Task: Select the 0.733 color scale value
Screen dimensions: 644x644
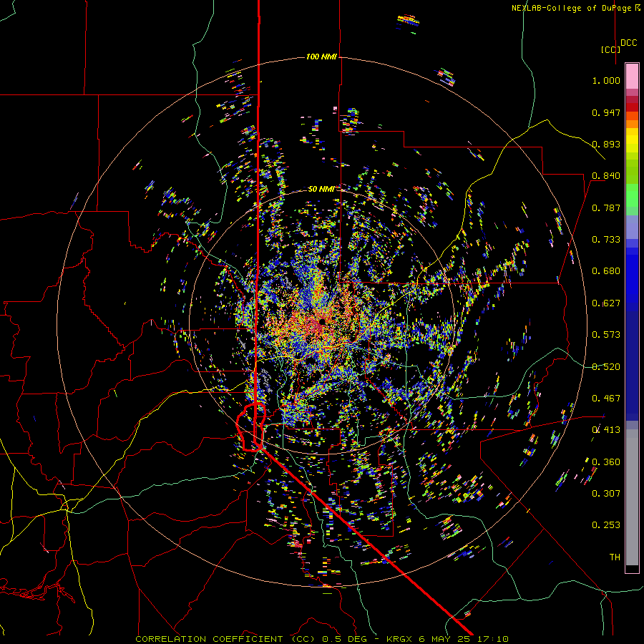Action: point(606,240)
